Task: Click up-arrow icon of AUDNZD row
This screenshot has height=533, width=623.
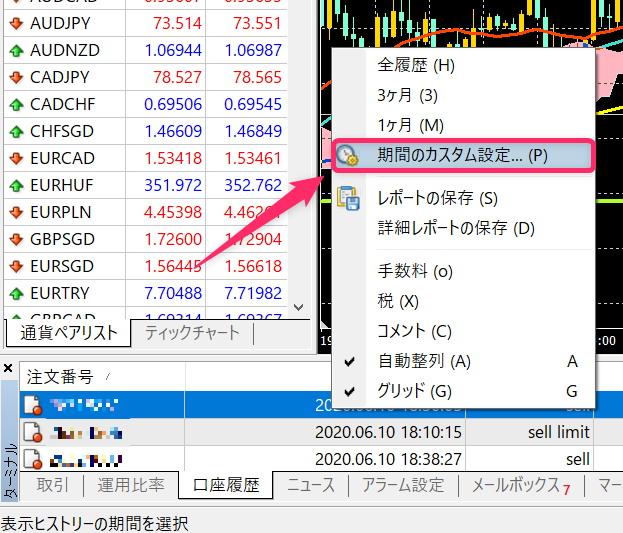Action: (16, 50)
